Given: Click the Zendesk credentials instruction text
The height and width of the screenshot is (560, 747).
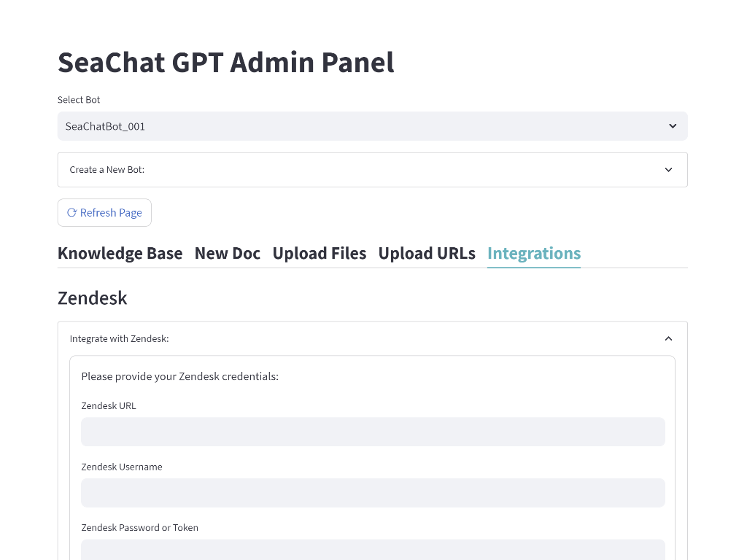Looking at the screenshot, I should coord(179,376).
